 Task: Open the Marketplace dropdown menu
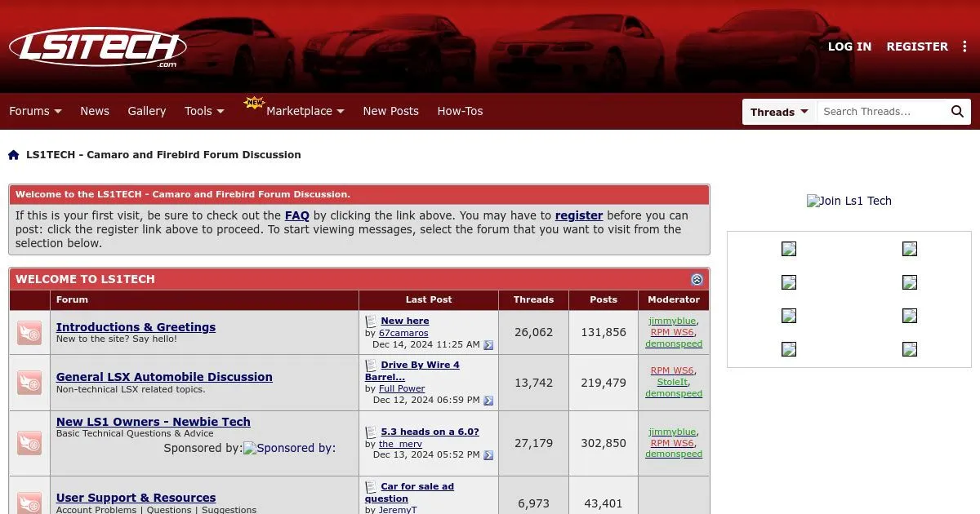(x=305, y=111)
